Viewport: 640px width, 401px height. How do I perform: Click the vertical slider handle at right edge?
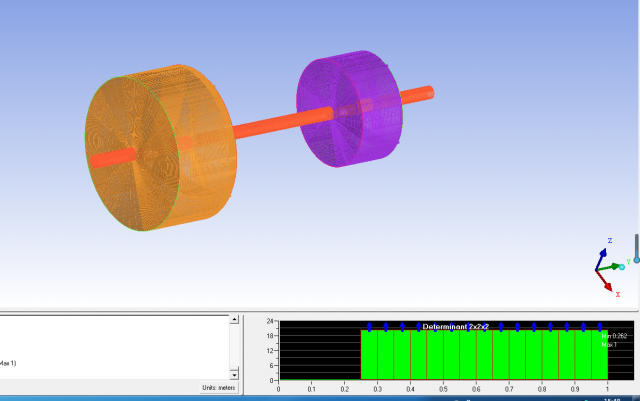coord(636,258)
